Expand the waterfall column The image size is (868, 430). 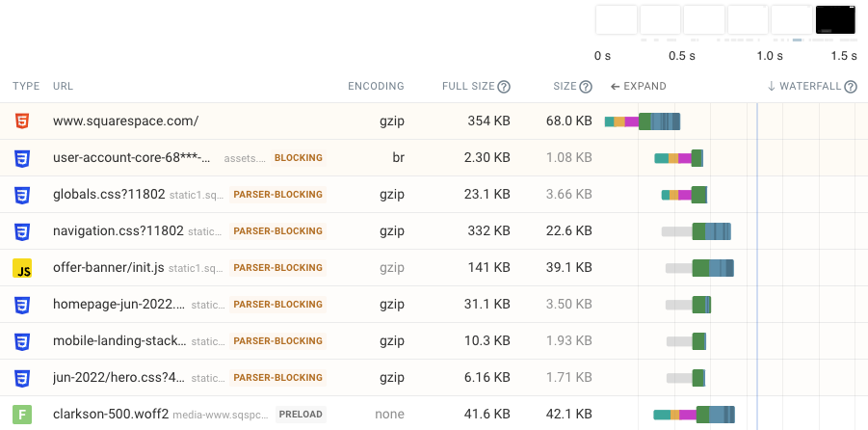(x=639, y=87)
